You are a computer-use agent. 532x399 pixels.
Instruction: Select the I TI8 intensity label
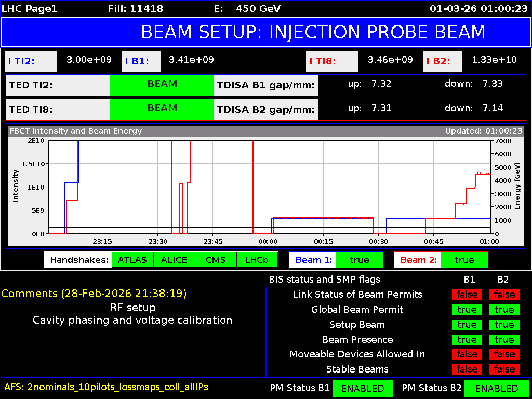pyautogui.click(x=331, y=60)
